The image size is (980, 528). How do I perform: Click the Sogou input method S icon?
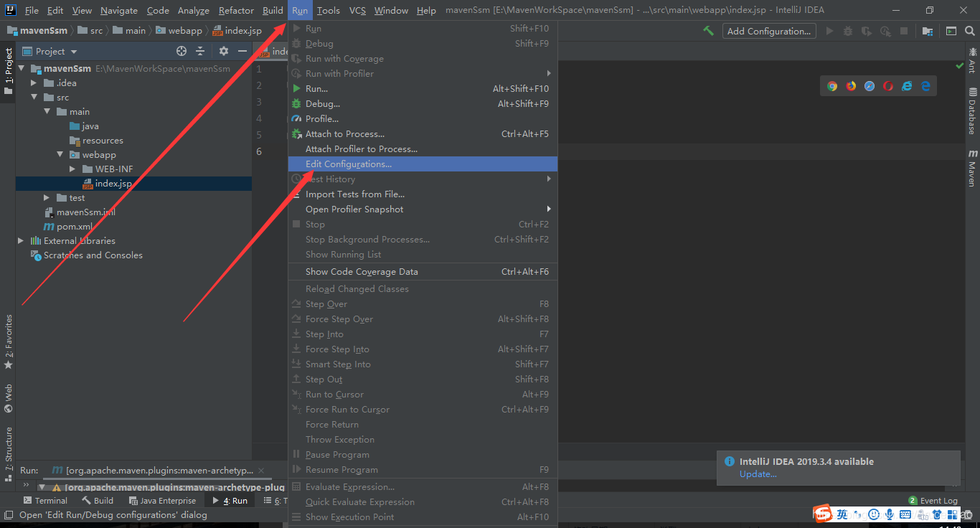(x=822, y=514)
